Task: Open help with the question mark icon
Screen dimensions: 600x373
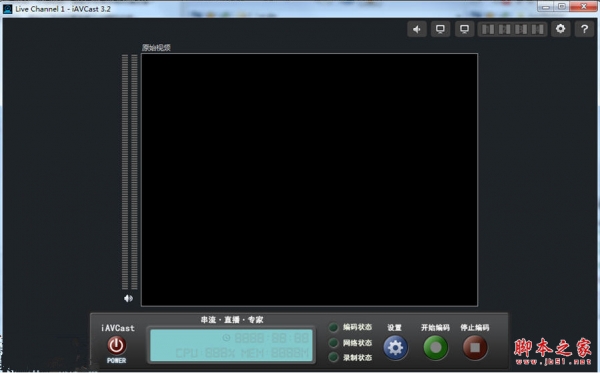Action: click(584, 29)
